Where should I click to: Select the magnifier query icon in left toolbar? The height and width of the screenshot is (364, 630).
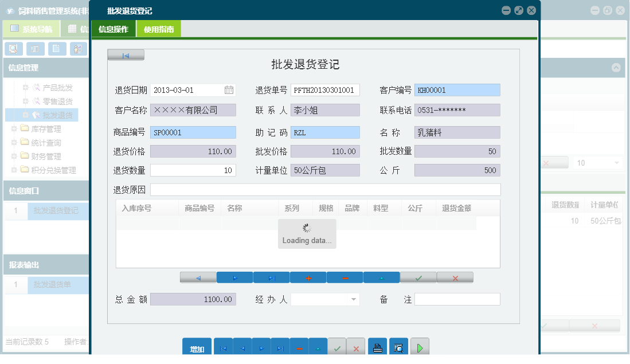(13, 49)
